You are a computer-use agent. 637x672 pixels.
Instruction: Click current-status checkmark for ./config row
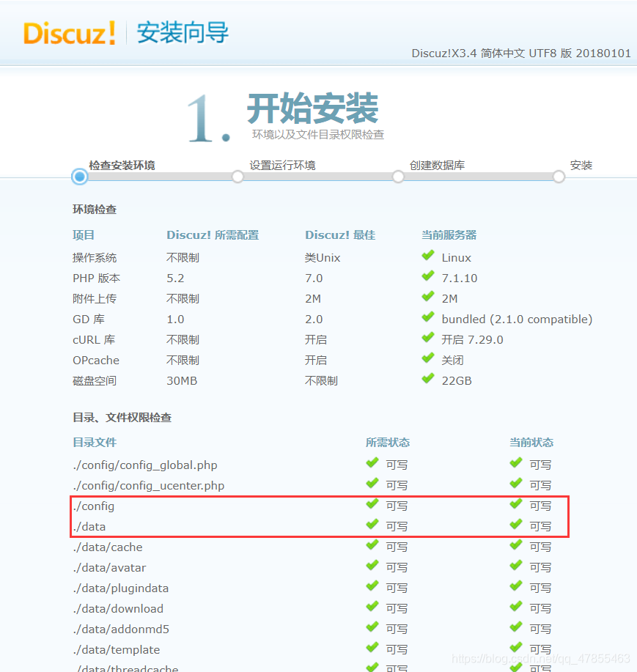[x=516, y=504]
